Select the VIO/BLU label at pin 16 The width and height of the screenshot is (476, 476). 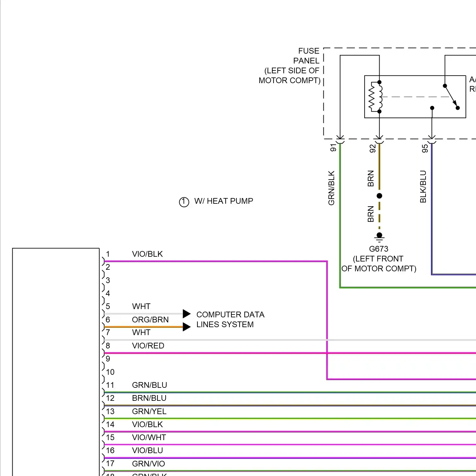click(147, 450)
